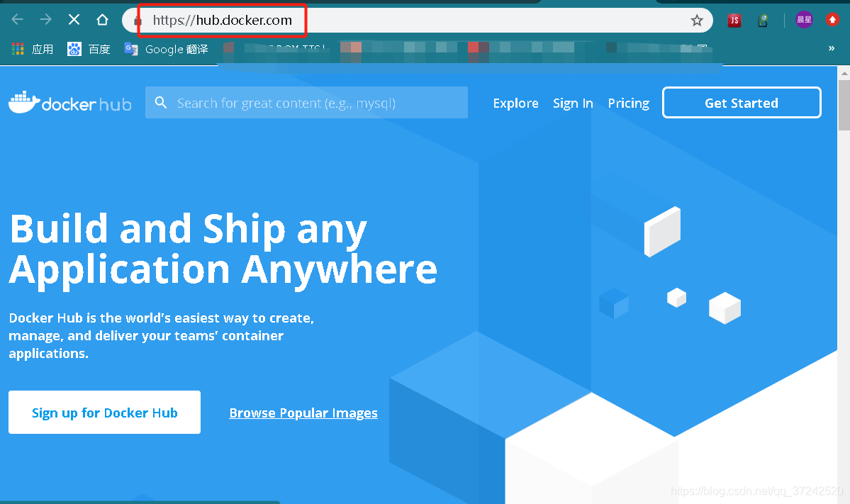This screenshot has height=504, width=850.
Task: Open the Baidu bookmark
Action: tap(89, 50)
